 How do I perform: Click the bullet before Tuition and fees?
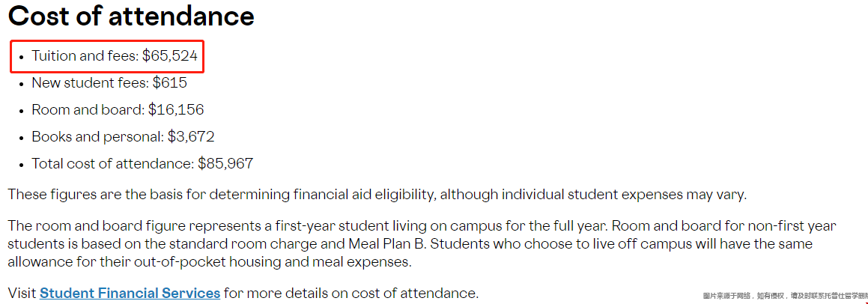pyautogui.click(x=21, y=57)
